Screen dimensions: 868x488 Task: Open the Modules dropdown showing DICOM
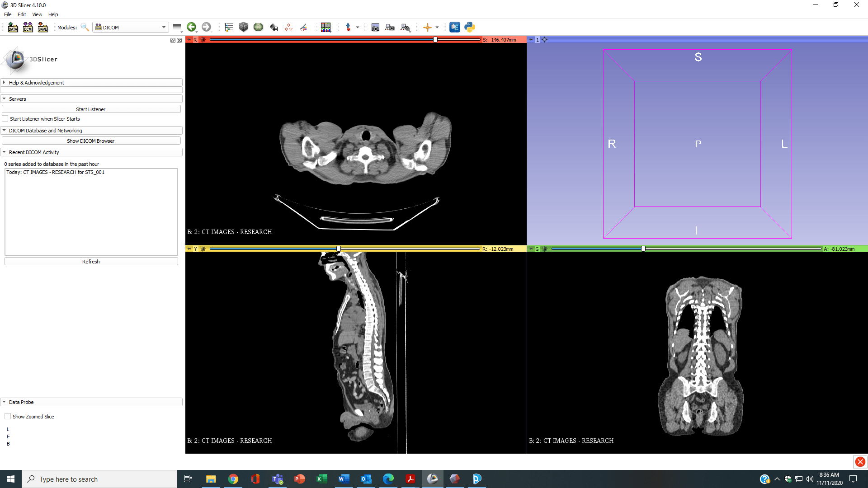(131, 28)
